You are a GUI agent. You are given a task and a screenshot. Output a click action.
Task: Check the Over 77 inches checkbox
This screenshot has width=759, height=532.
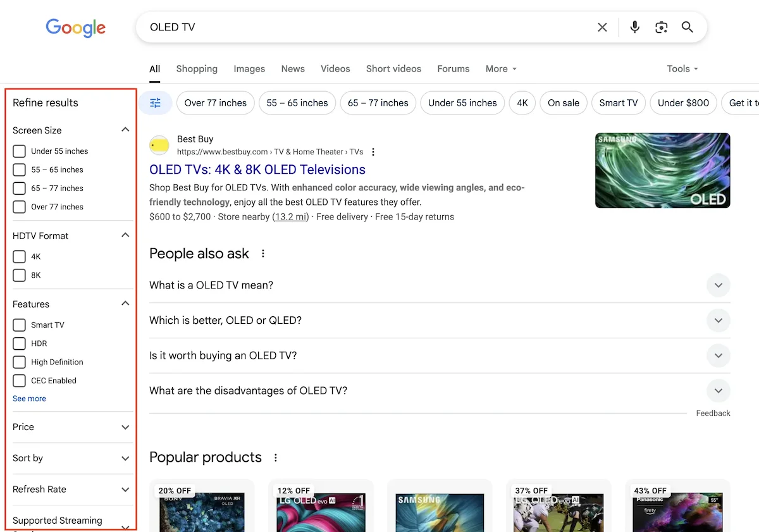20,207
